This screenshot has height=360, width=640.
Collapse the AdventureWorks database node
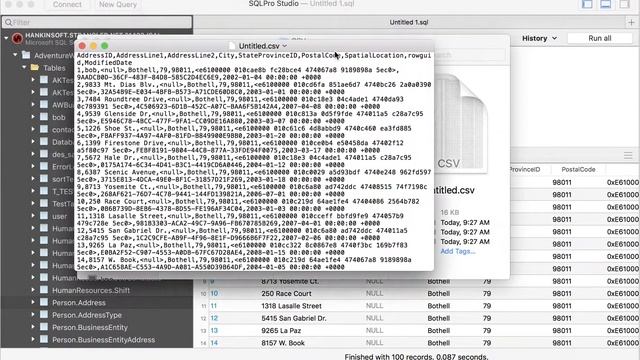pyautogui.click(x=15, y=55)
